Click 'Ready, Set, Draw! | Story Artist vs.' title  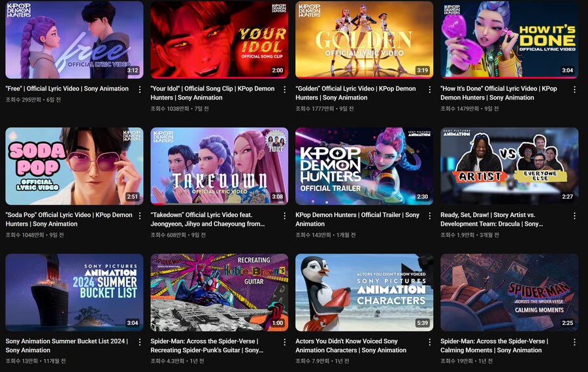pyautogui.click(x=491, y=219)
